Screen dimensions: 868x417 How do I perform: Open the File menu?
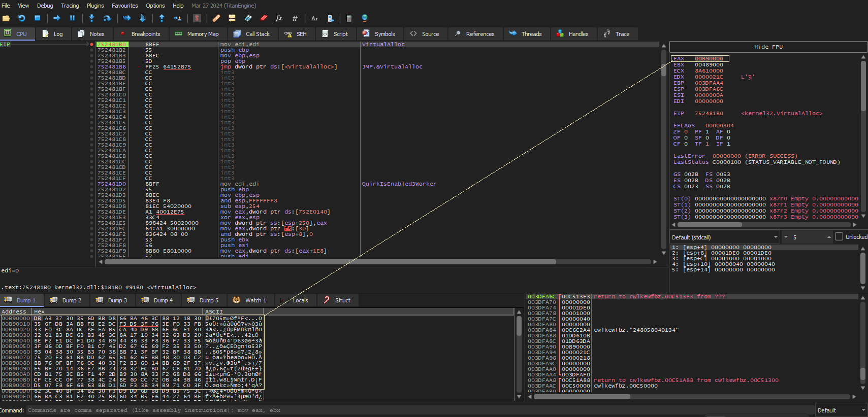(6, 6)
